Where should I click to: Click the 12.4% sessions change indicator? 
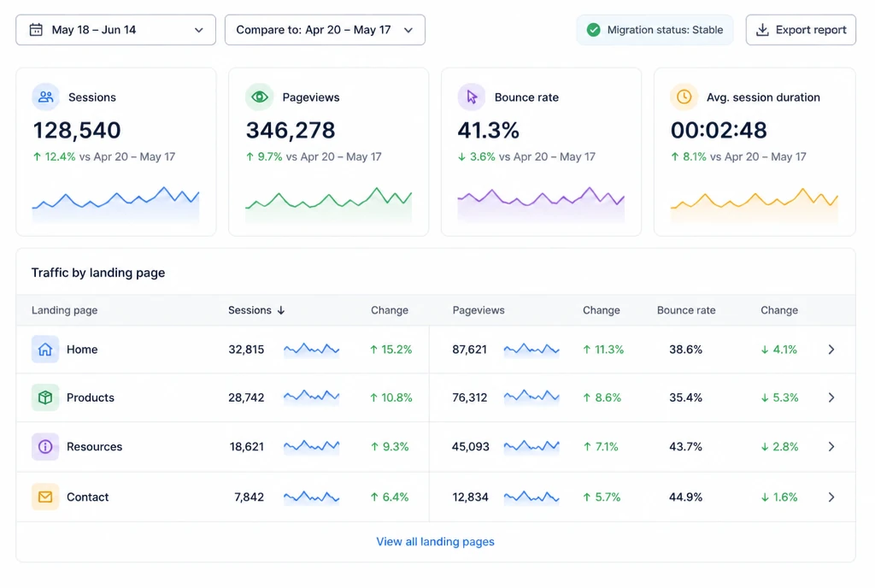pyautogui.click(x=54, y=156)
